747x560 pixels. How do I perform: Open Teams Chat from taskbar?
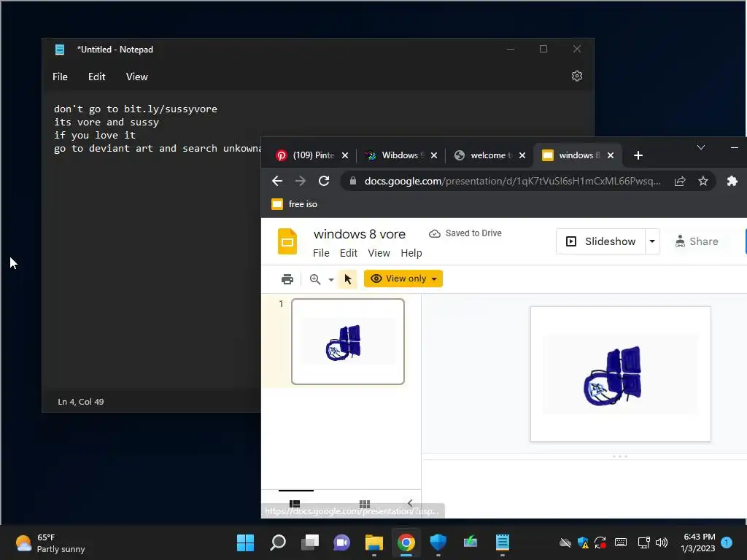[x=341, y=542]
